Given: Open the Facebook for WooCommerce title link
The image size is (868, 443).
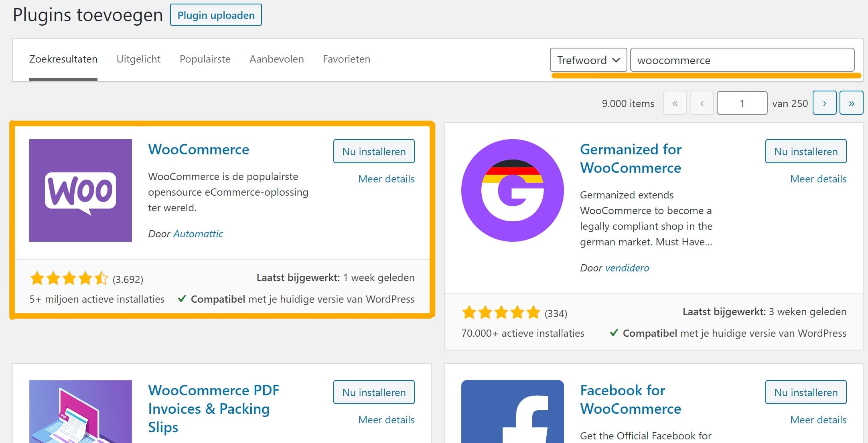Looking at the screenshot, I should point(631,399).
